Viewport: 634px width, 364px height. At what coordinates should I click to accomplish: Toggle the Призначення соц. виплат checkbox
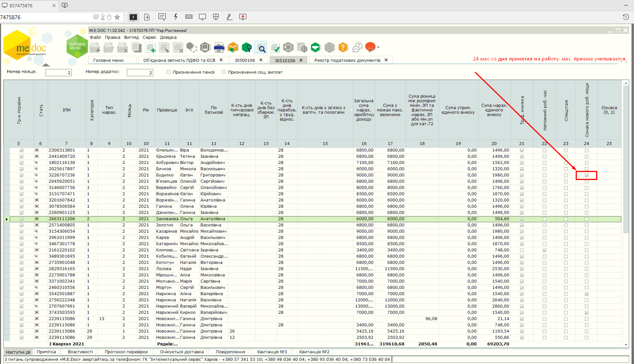click(x=224, y=72)
